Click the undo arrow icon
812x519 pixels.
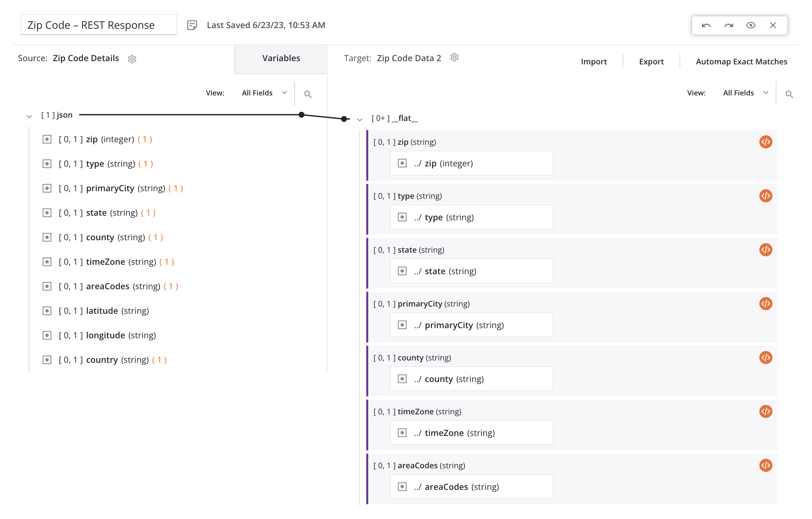706,25
